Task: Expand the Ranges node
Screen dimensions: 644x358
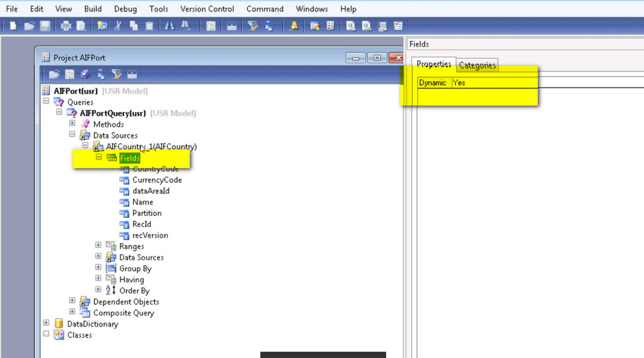Action: click(x=98, y=245)
